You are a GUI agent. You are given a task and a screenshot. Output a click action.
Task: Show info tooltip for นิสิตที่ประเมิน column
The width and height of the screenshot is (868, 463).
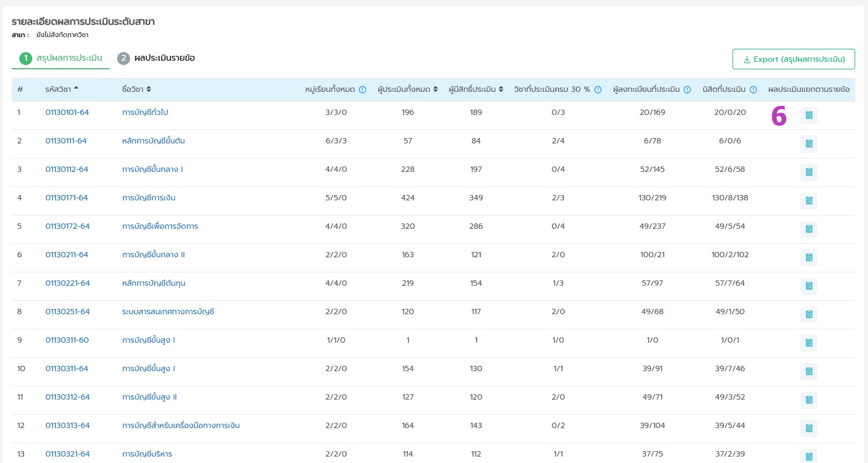point(753,90)
